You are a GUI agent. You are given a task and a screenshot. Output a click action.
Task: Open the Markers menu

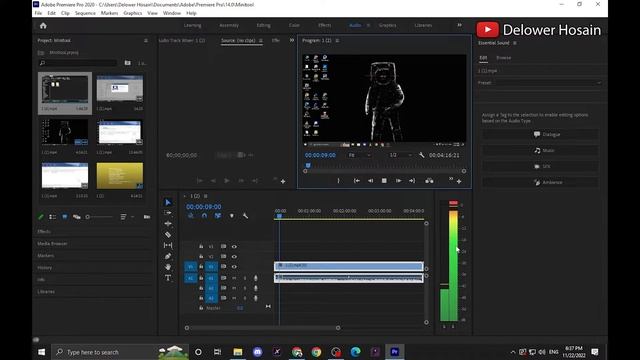(109, 13)
